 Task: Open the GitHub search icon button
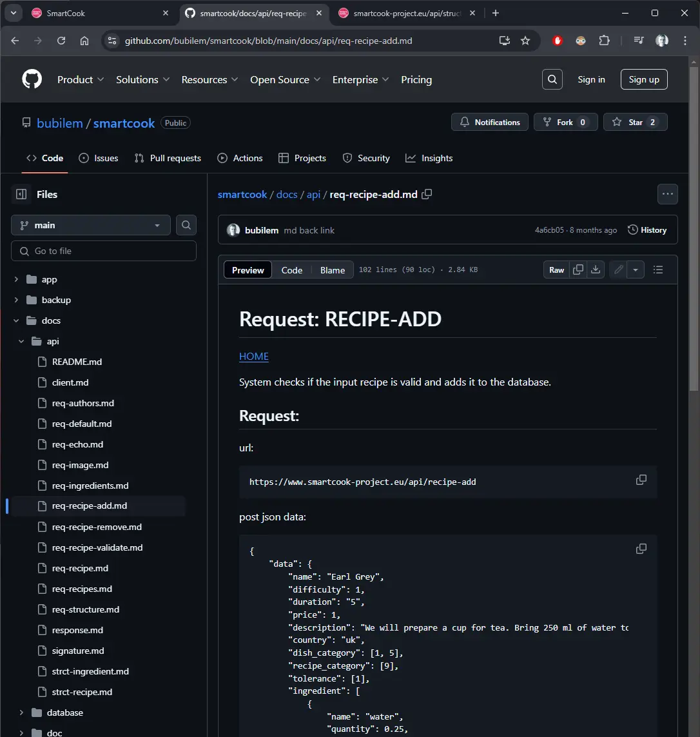pyautogui.click(x=552, y=79)
